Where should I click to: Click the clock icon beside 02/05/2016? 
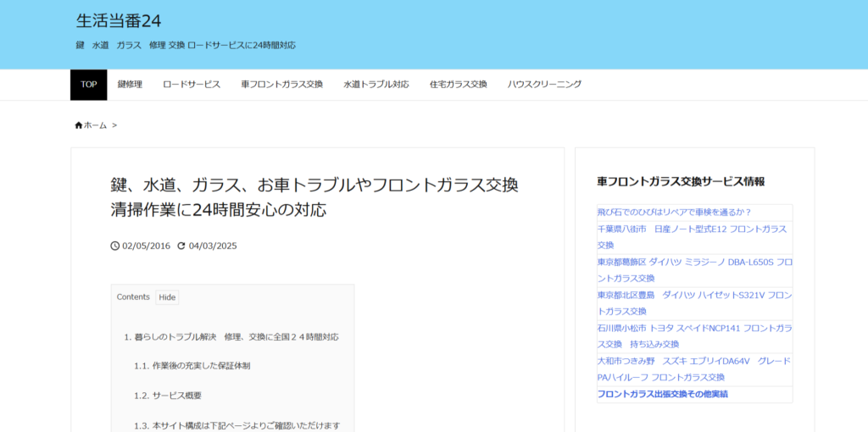pos(115,246)
